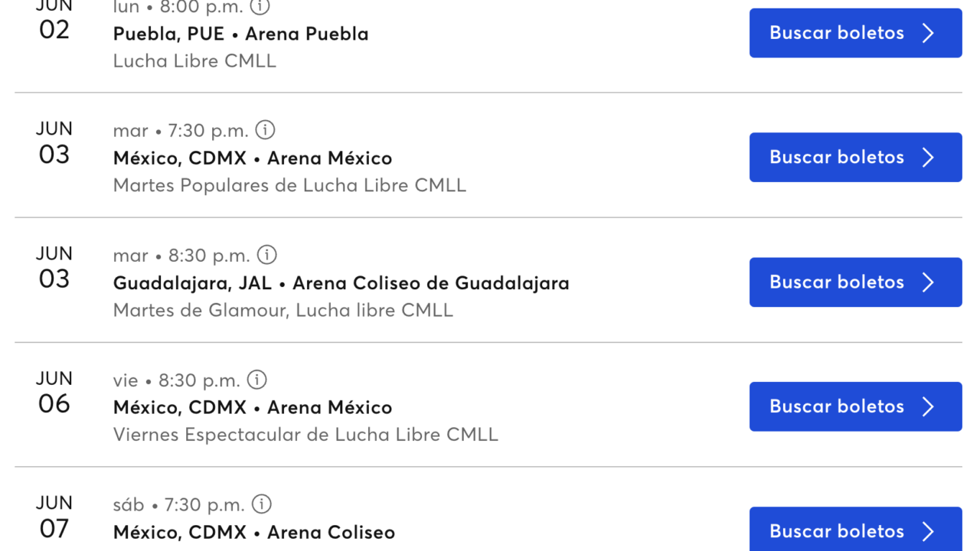The width and height of the screenshot is (980, 551).
Task: Open Guadalajara, JAL • Arena Coliseo de Guadalajara event
Action: pyautogui.click(x=341, y=283)
